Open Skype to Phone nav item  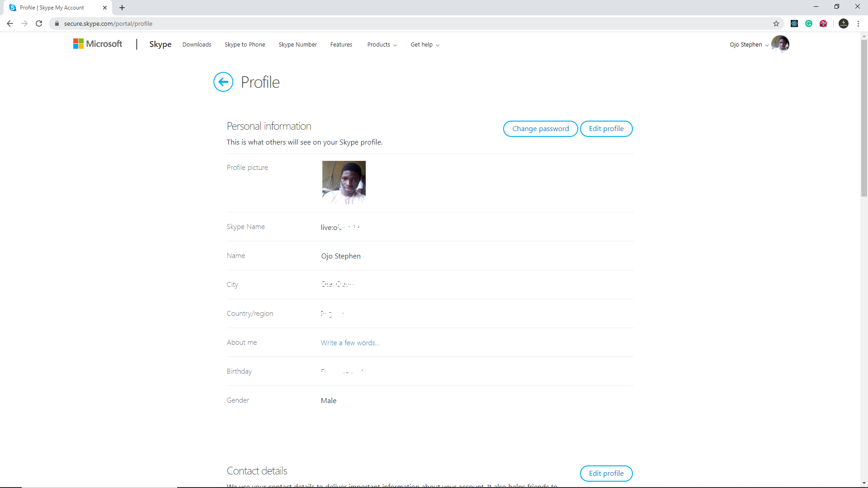(x=245, y=44)
